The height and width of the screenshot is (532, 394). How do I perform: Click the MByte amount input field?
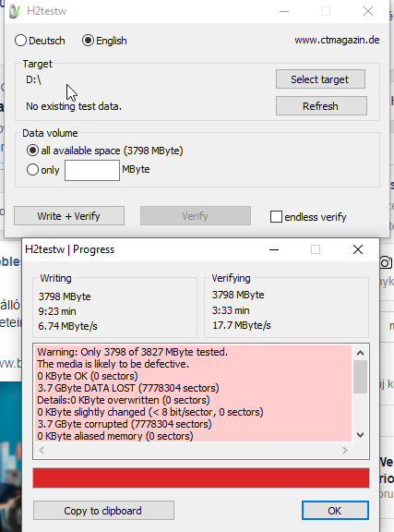pyautogui.click(x=92, y=170)
